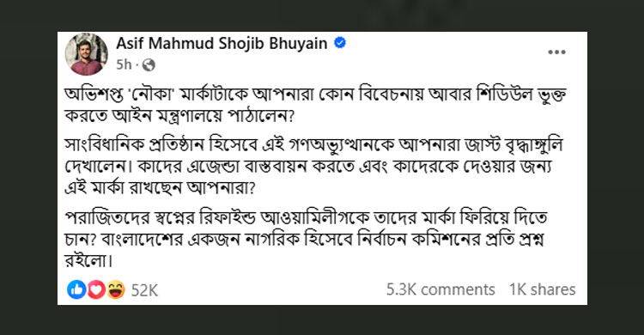
Task: Click the yellow Haha reaction icon
Action: coord(116,289)
